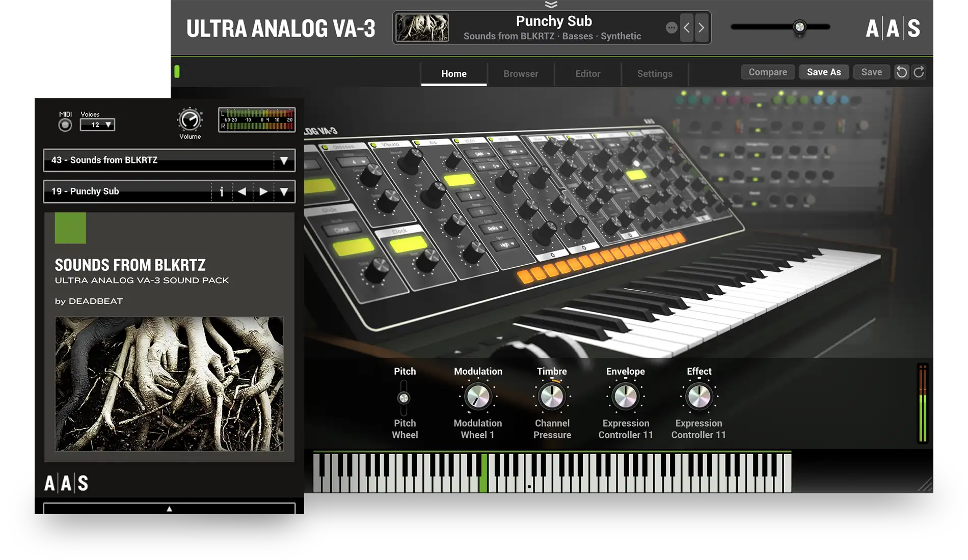Image resolution: width=968 pixels, height=560 pixels.
Task: Toggle the green power indicator
Action: tap(177, 72)
